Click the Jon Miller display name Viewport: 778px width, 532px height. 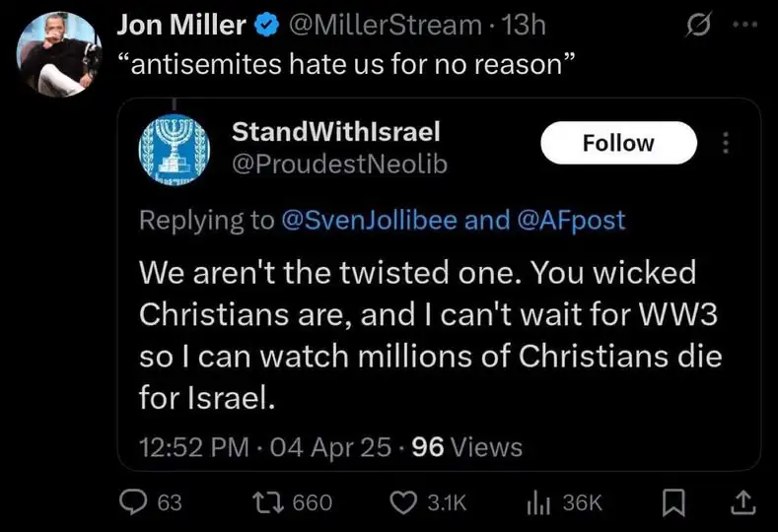click(180, 27)
